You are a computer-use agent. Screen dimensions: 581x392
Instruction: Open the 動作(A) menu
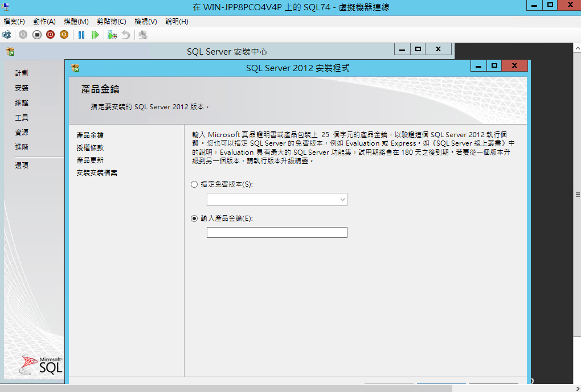44,22
